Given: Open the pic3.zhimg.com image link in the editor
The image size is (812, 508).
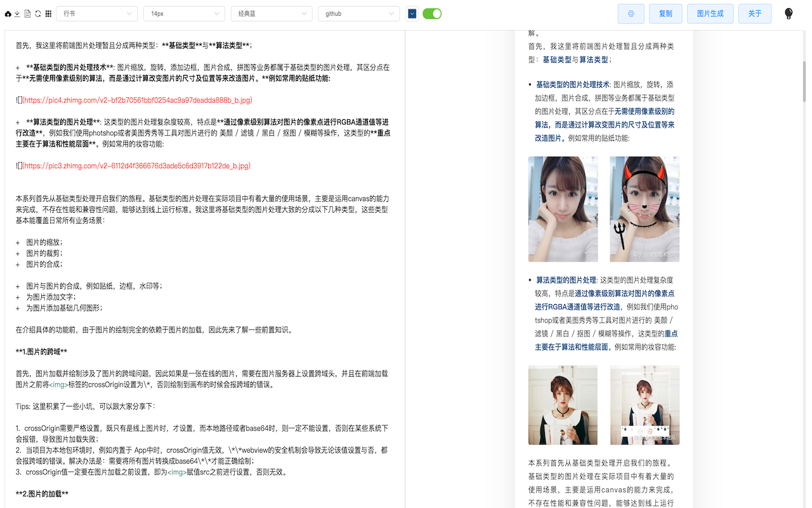Looking at the screenshot, I should [x=136, y=165].
